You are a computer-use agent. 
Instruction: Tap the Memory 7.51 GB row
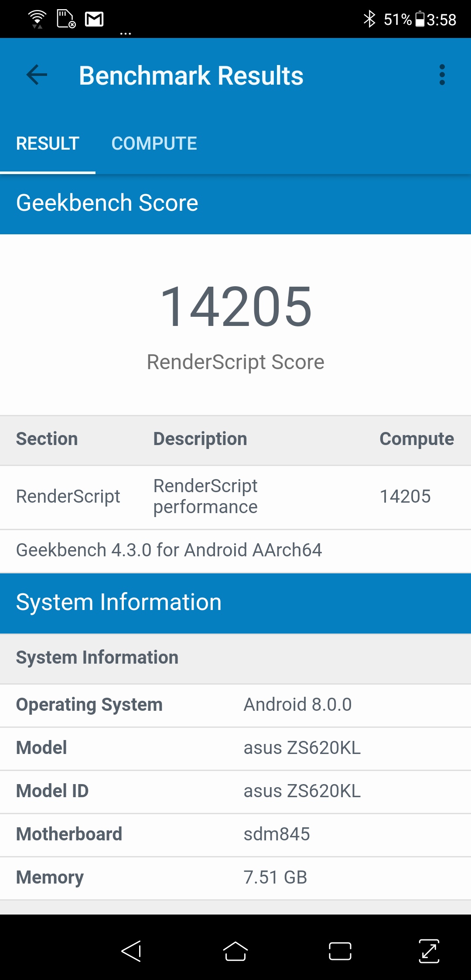point(235,877)
